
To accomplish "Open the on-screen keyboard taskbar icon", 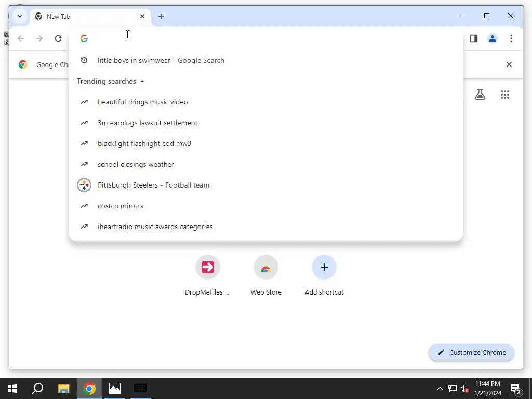I will click(140, 389).
